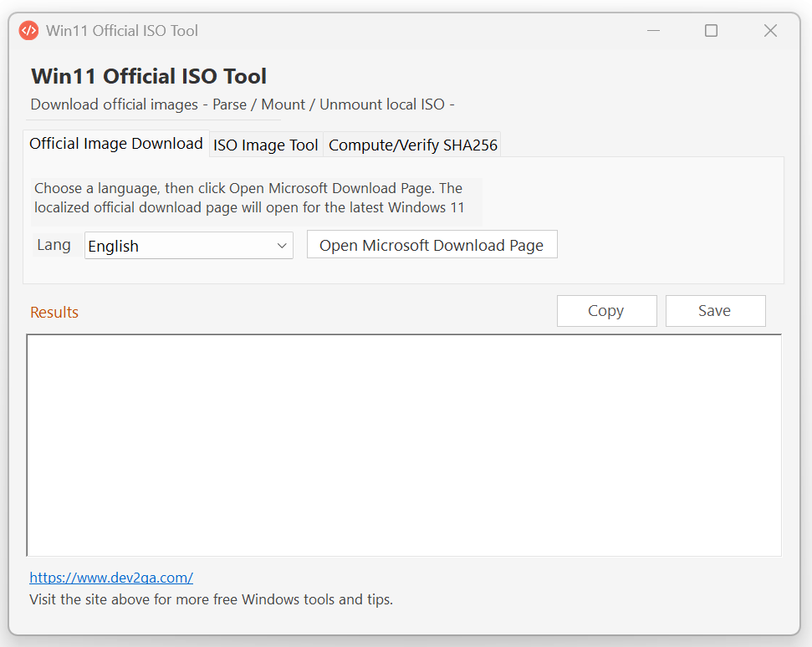
Task: Expand the Lang dropdown showing English
Action: [189, 246]
